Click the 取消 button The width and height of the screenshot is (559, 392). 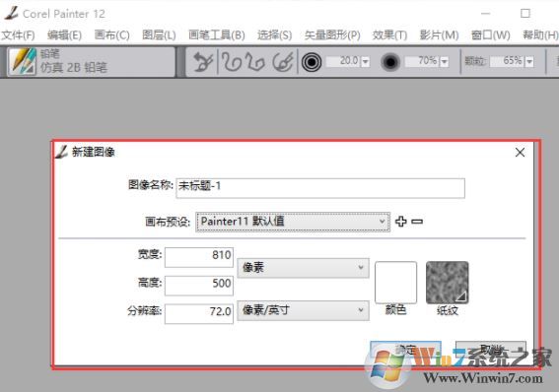click(491, 349)
